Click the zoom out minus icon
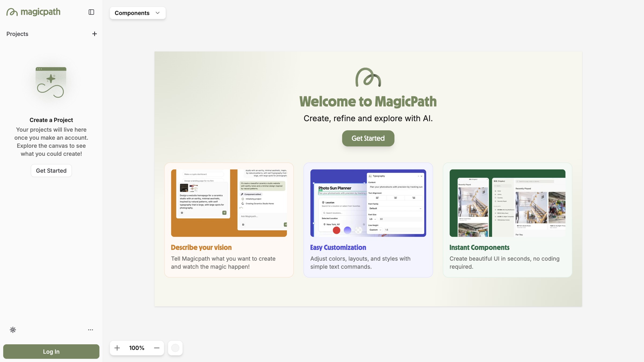Screen dimensions: 644x362 (157, 348)
